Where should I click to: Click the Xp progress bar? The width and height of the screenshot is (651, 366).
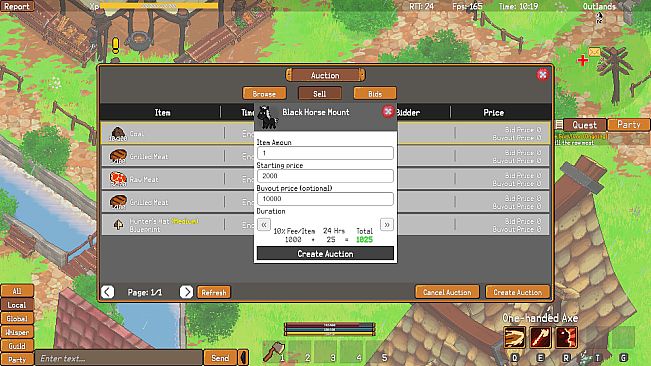pos(159,6)
